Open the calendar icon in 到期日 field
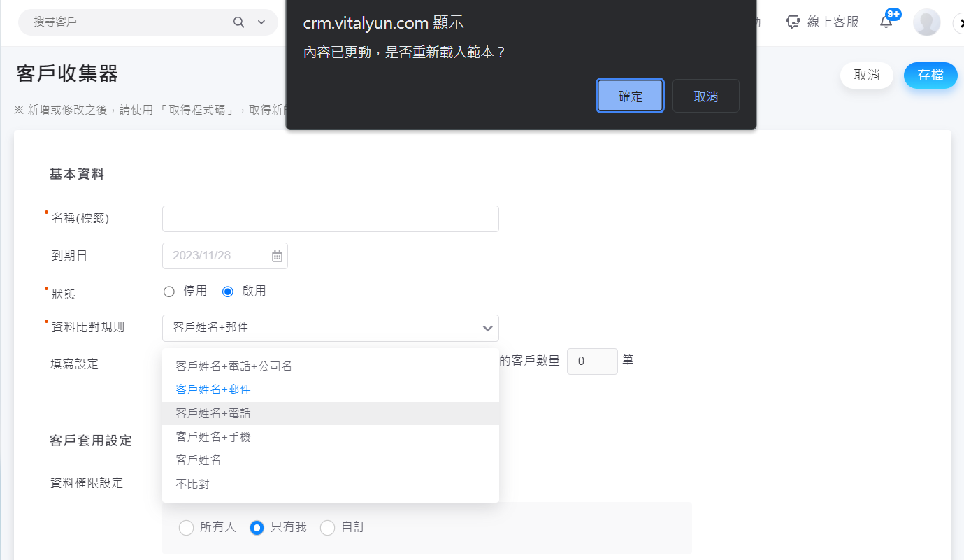This screenshot has height=560, width=964. [x=277, y=256]
